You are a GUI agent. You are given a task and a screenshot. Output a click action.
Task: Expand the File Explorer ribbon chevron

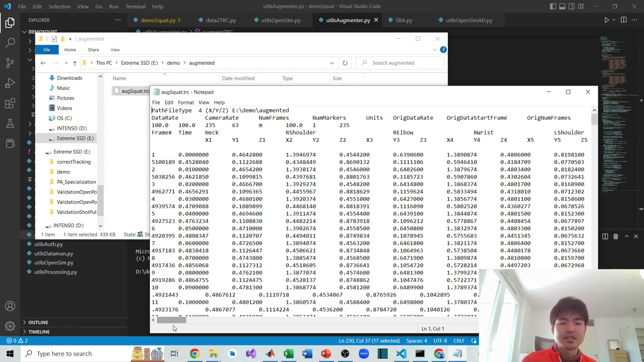(435, 49)
